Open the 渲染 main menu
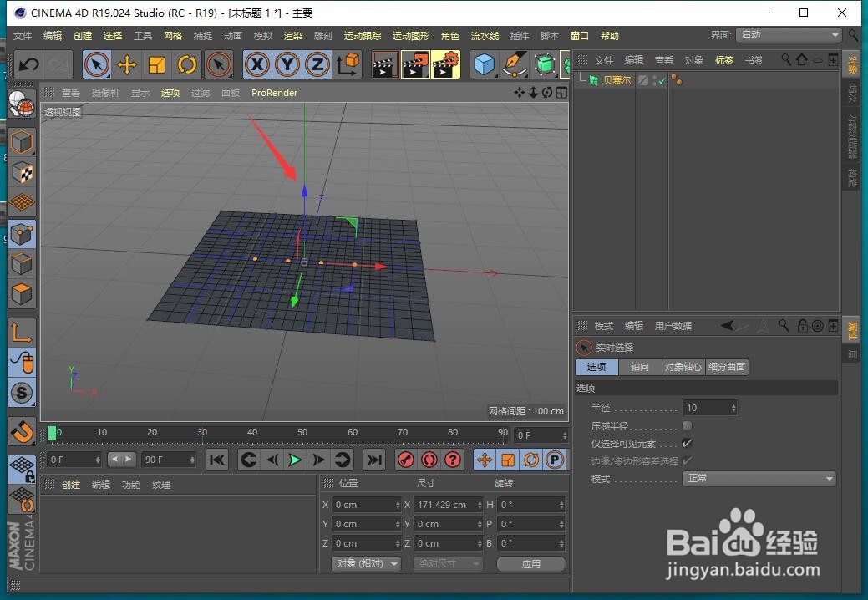 pyautogui.click(x=293, y=36)
